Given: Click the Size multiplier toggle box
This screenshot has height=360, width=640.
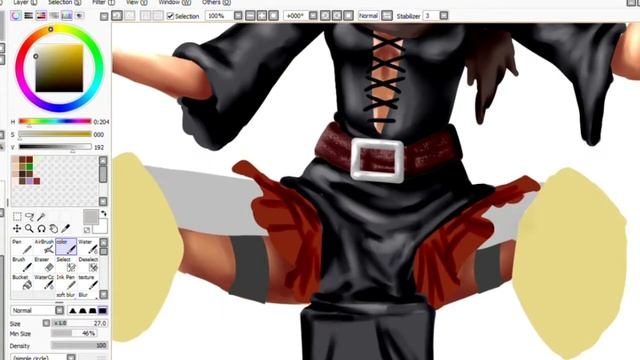Looking at the screenshot, I should [46, 323].
